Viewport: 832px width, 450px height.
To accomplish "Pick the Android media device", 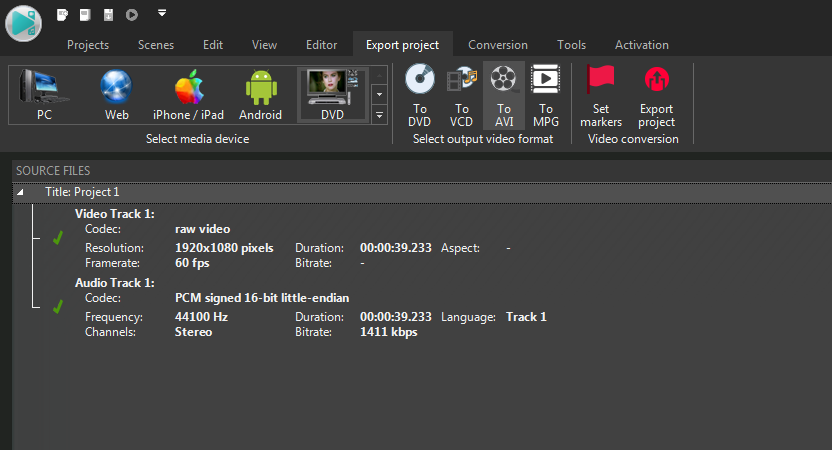I will 260,95.
